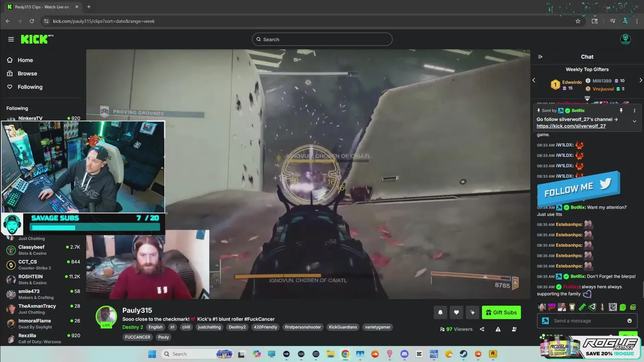644x362 pixels.
Task: Open Windows Start menu
Action: pyautogui.click(x=152, y=354)
